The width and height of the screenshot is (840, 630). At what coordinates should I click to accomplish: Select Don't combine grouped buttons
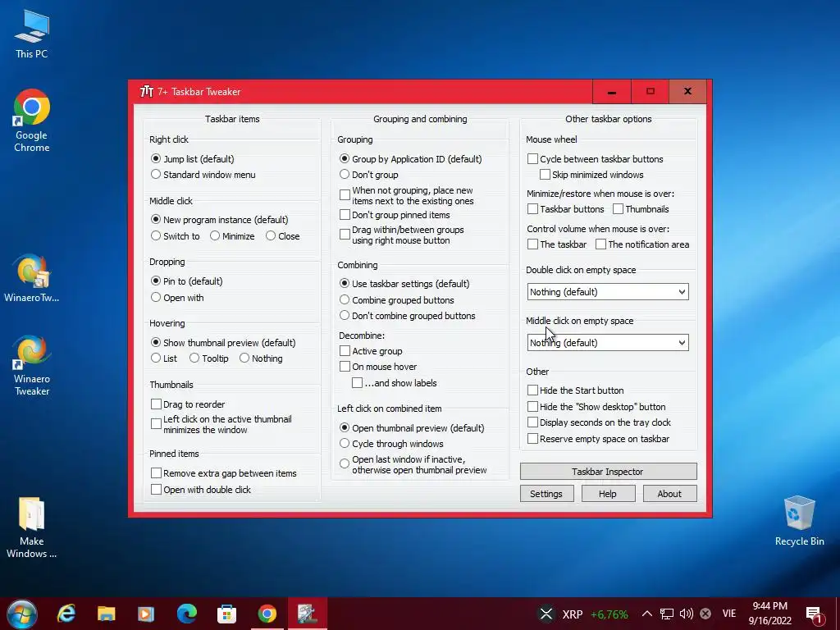click(x=408, y=316)
